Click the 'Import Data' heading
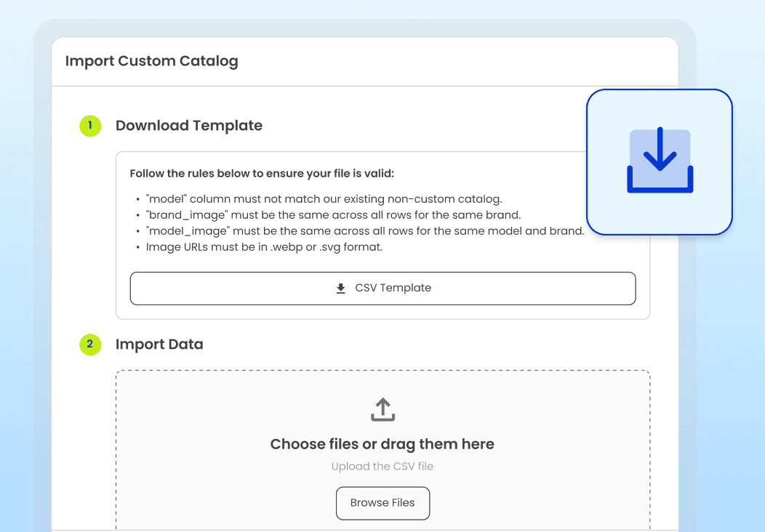Viewport: 765px width, 532px height. pos(159,344)
